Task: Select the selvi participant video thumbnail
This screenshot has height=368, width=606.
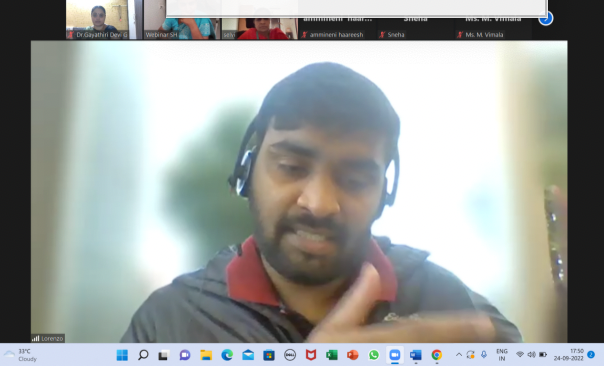Action: 260,29
